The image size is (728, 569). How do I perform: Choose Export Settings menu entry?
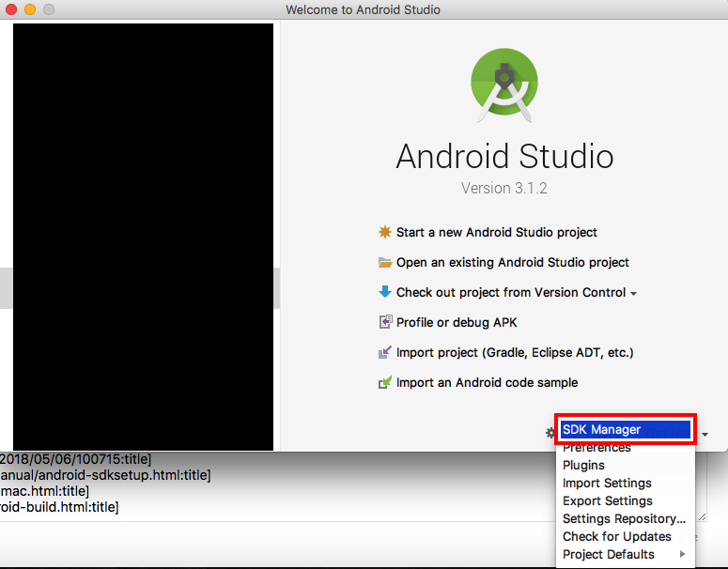tap(626, 500)
